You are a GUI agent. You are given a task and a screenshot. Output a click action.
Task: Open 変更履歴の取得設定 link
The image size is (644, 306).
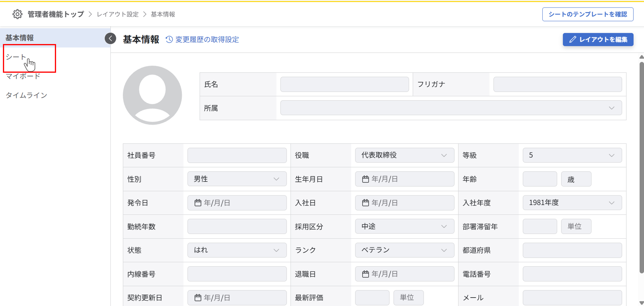[x=202, y=40]
